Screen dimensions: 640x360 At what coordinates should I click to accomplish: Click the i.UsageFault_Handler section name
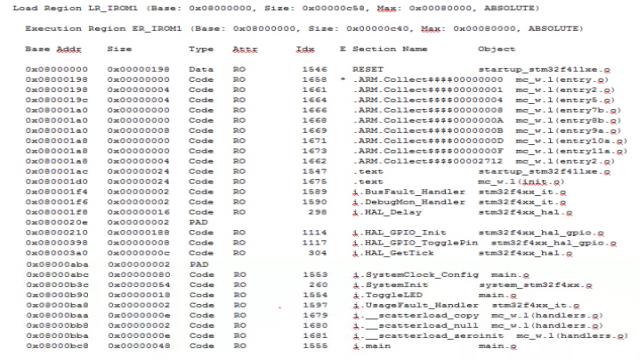[x=416, y=305]
